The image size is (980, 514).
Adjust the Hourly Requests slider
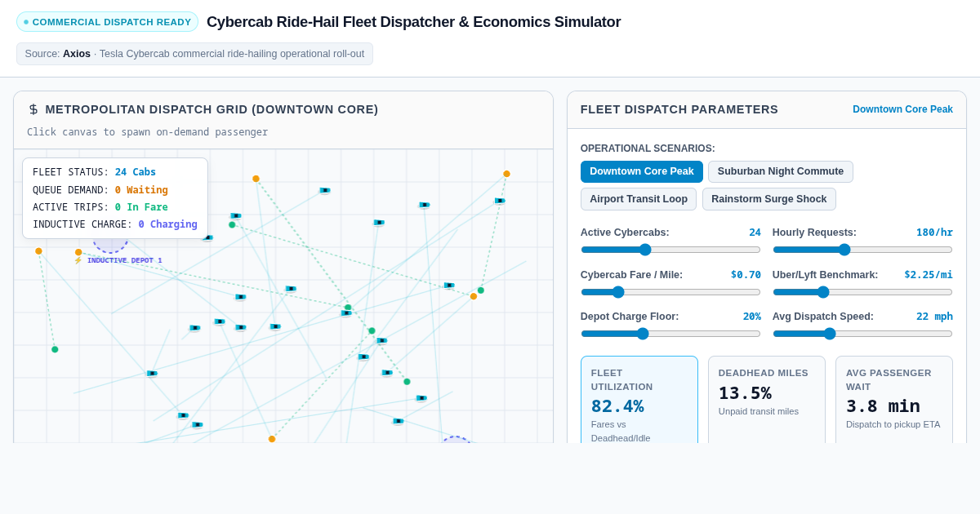tap(862, 250)
